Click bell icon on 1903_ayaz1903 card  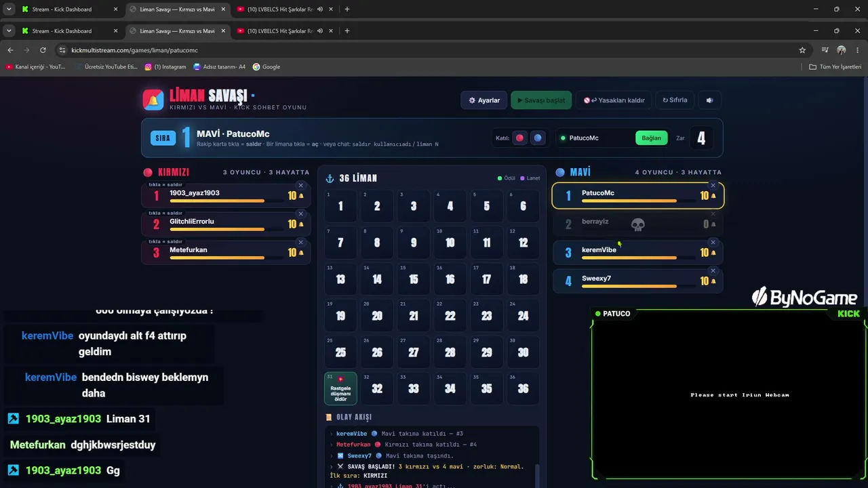[x=301, y=196]
